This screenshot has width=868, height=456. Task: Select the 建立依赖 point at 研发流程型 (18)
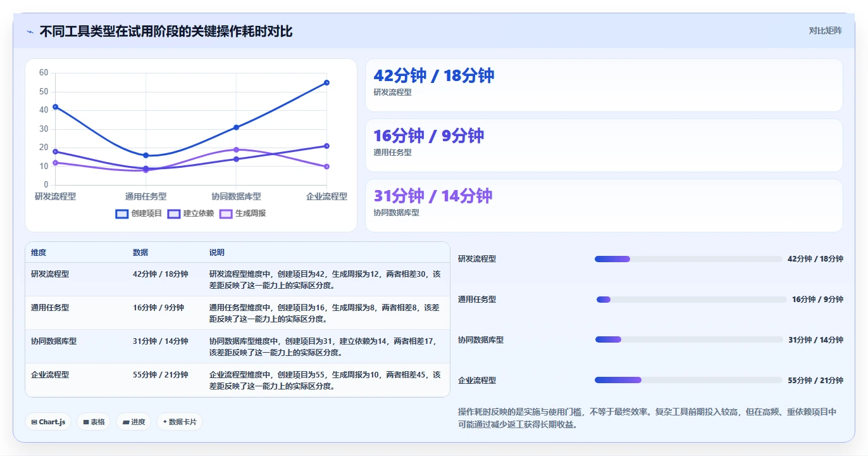[x=56, y=151]
